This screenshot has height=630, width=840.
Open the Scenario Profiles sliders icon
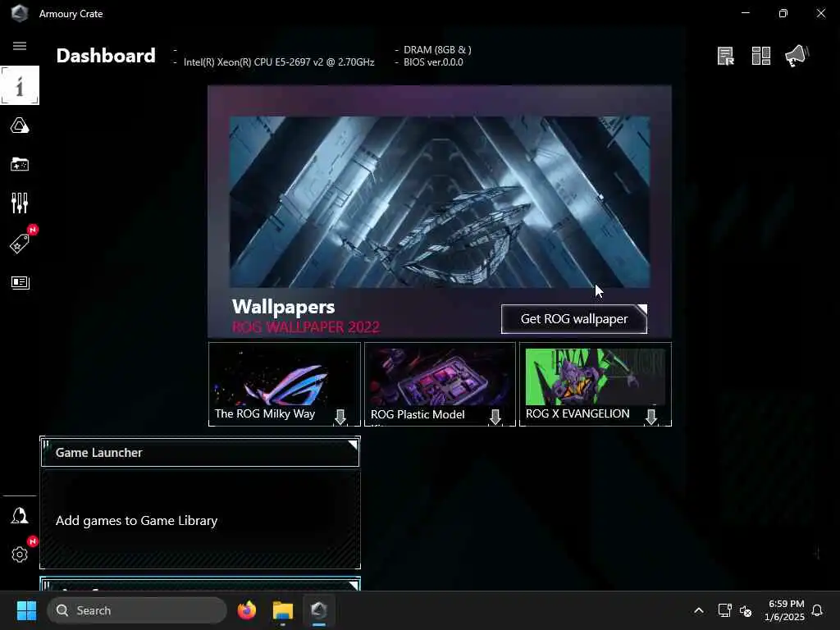(20, 203)
